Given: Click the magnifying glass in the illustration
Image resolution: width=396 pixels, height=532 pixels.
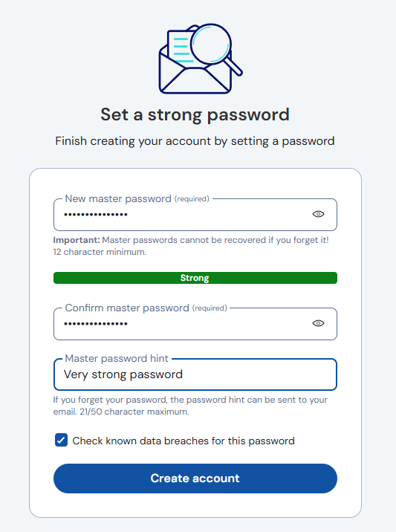Looking at the screenshot, I should tap(215, 48).
